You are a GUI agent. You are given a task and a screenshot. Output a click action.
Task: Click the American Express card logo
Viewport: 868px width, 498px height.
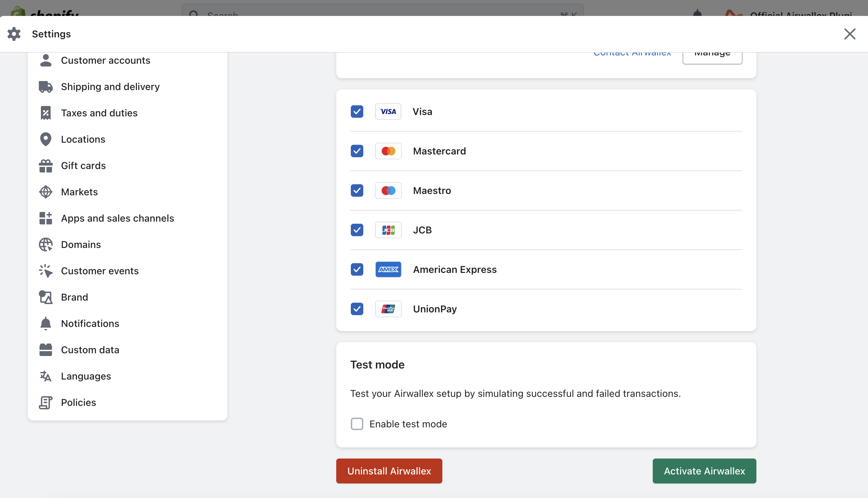388,269
